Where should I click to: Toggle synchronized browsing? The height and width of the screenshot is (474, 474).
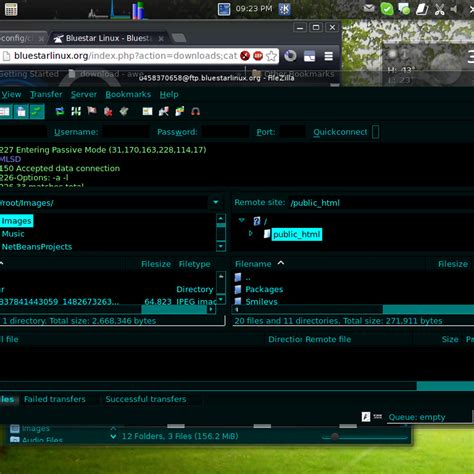coord(180,111)
